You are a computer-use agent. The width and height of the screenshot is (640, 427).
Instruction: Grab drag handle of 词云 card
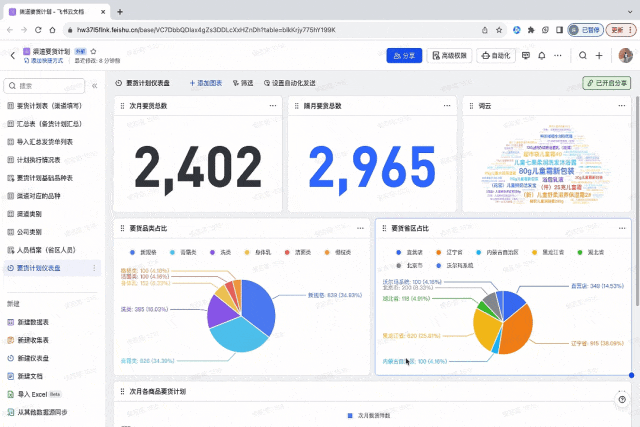point(471,106)
